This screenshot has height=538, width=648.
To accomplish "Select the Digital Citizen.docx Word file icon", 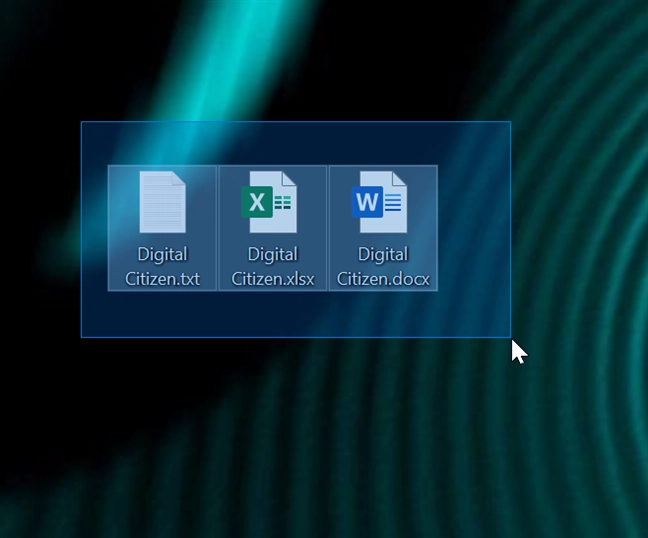I will (x=379, y=202).
